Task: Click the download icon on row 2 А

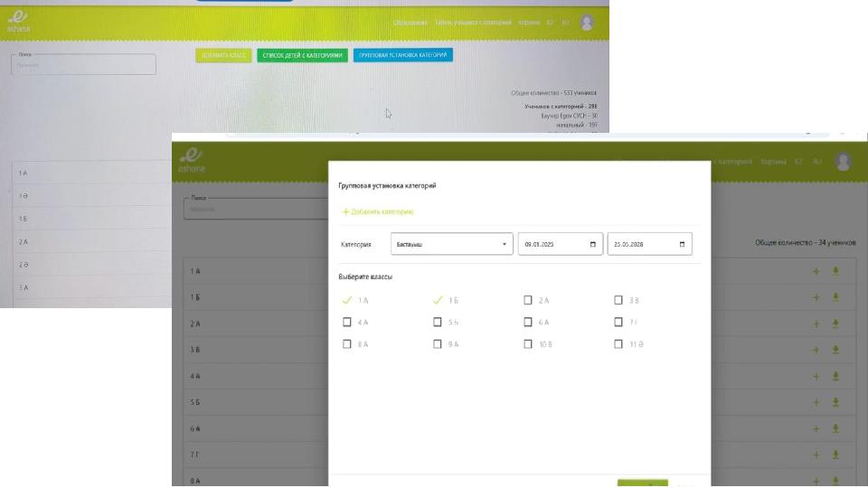Action: point(835,324)
